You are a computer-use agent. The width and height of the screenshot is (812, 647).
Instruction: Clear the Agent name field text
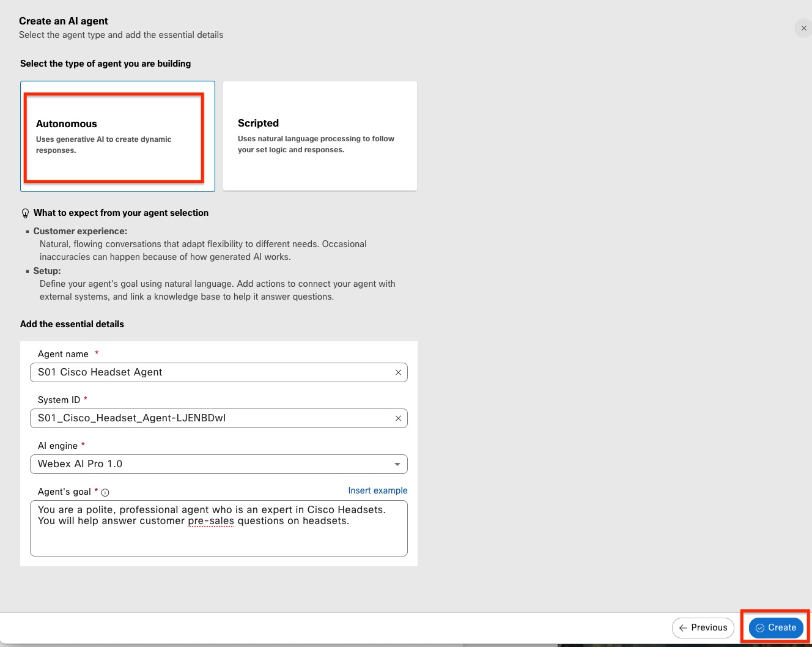[x=398, y=372]
